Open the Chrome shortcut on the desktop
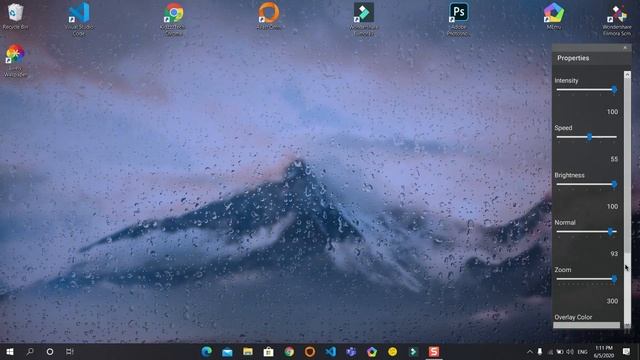The image size is (640, 360). pyautogui.click(x=174, y=19)
